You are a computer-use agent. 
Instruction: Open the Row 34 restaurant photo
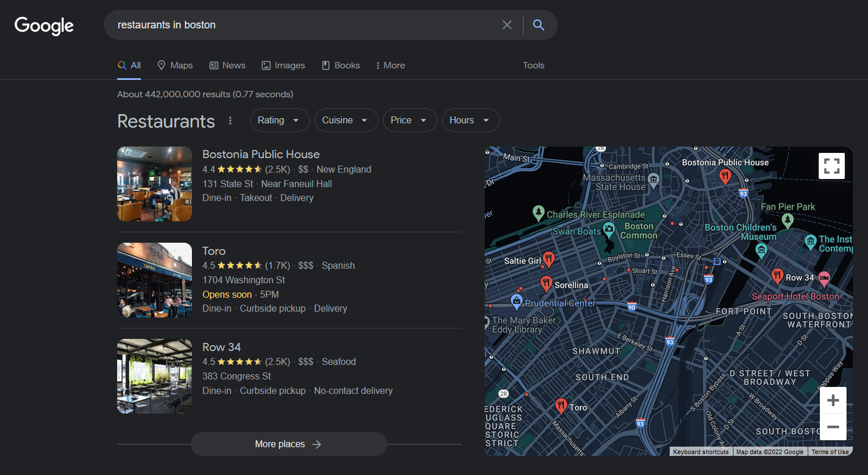click(154, 376)
